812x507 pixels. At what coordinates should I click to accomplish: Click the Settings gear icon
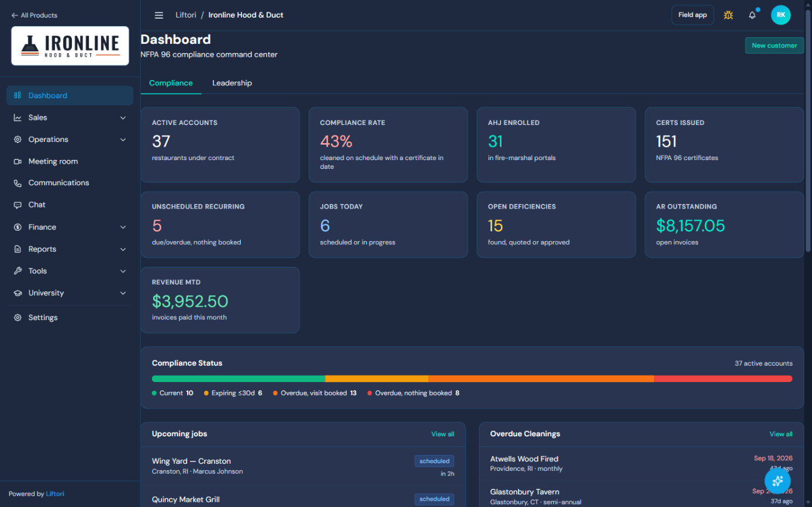coord(18,318)
